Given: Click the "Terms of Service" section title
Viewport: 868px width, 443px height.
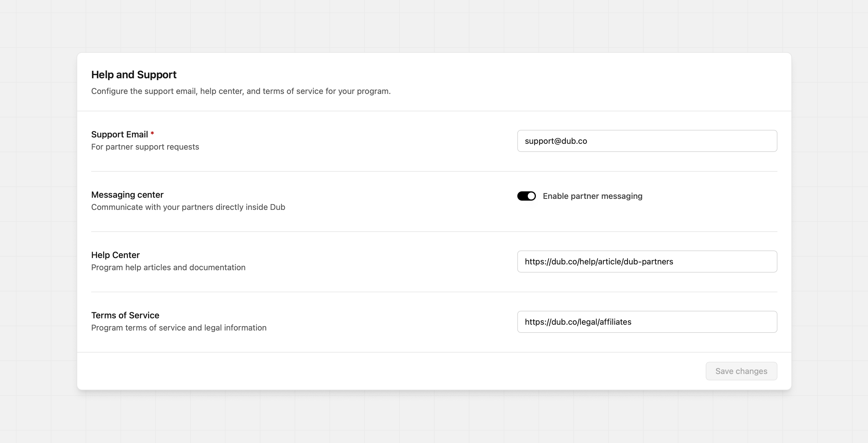Looking at the screenshot, I should point(125,315).
